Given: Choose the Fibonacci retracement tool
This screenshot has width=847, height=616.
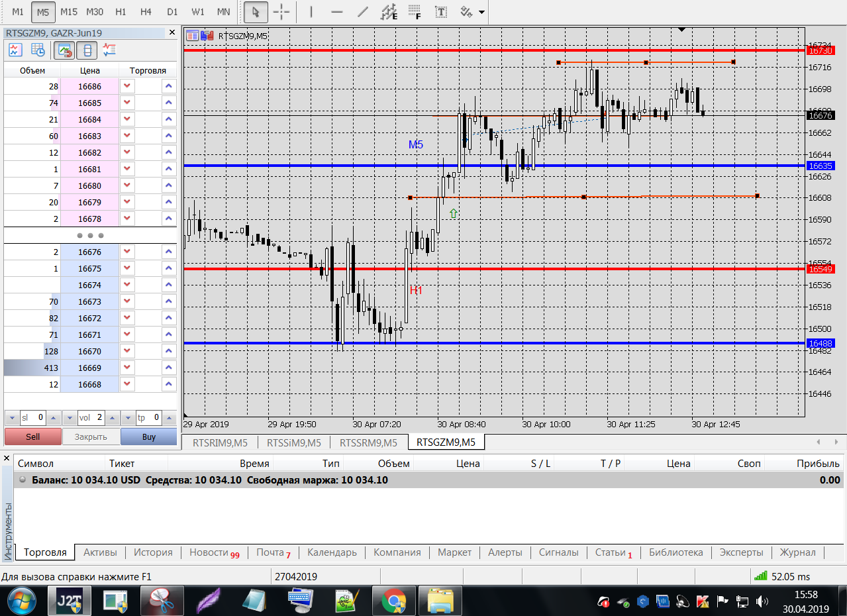Looking at the screenshot, I should coord(415,12).
